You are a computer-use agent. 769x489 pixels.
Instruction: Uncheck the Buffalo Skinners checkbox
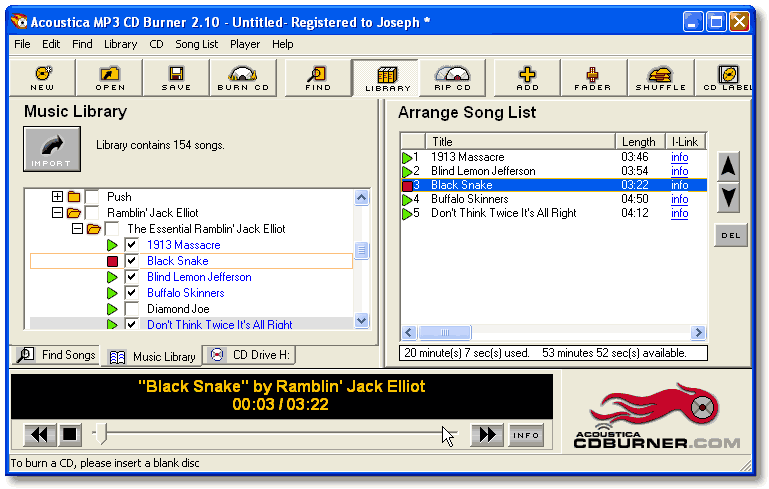(131, 293)
